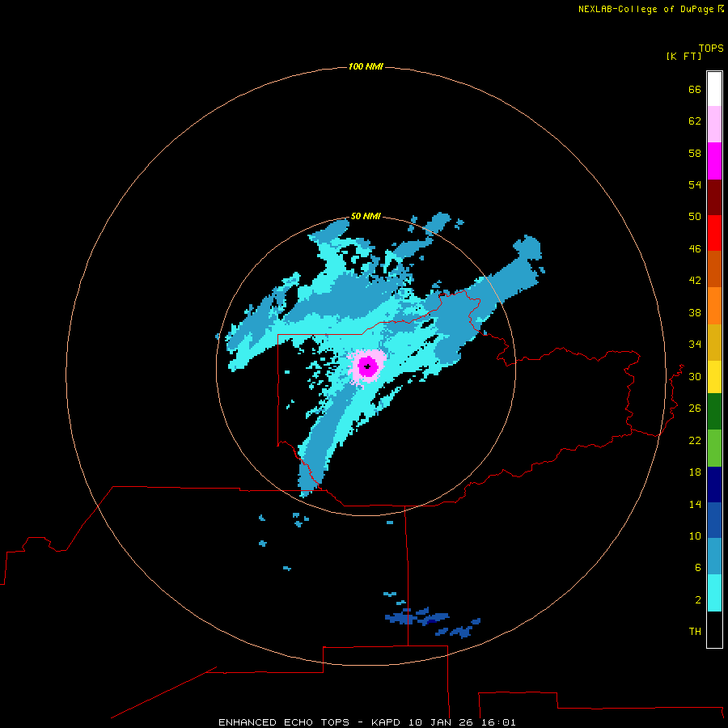Click the '[K FT]' units label

(x=684, y=56)
